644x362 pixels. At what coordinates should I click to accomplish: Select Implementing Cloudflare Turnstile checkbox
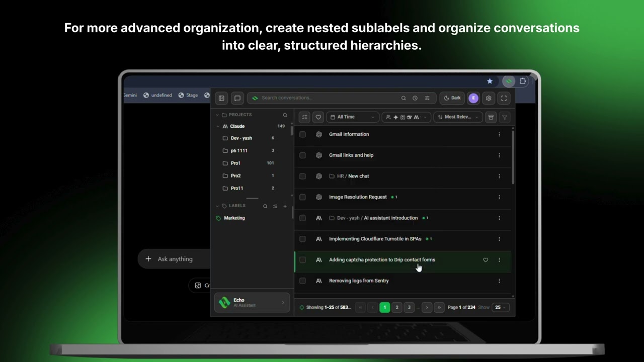point(302,239)
